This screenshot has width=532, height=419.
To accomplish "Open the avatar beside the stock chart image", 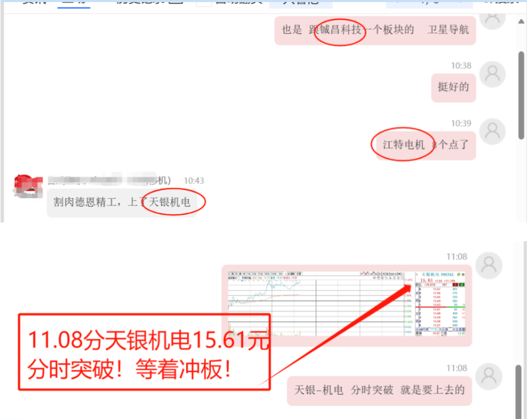I will tap(488, 266).
